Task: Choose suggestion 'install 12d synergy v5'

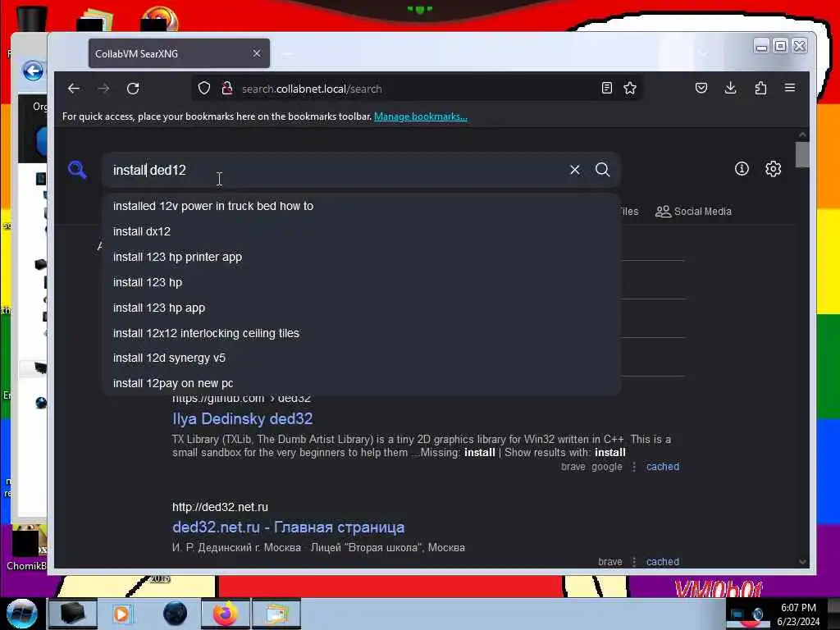Action: pyautogui.click(x=362, y=358)
